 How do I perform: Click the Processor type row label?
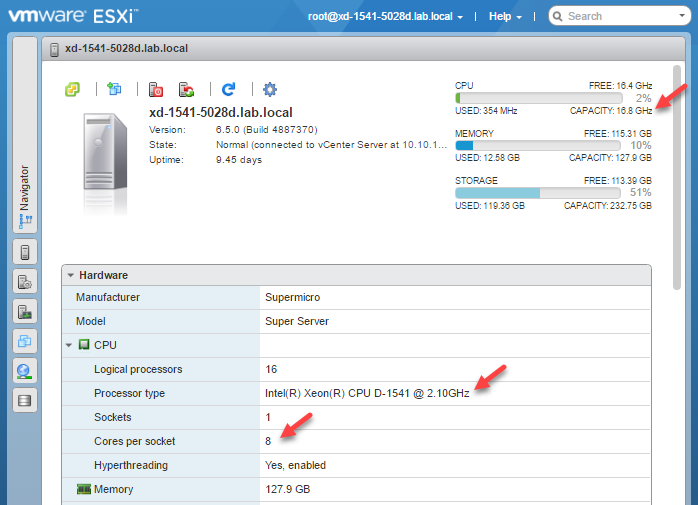coord(130,393)
